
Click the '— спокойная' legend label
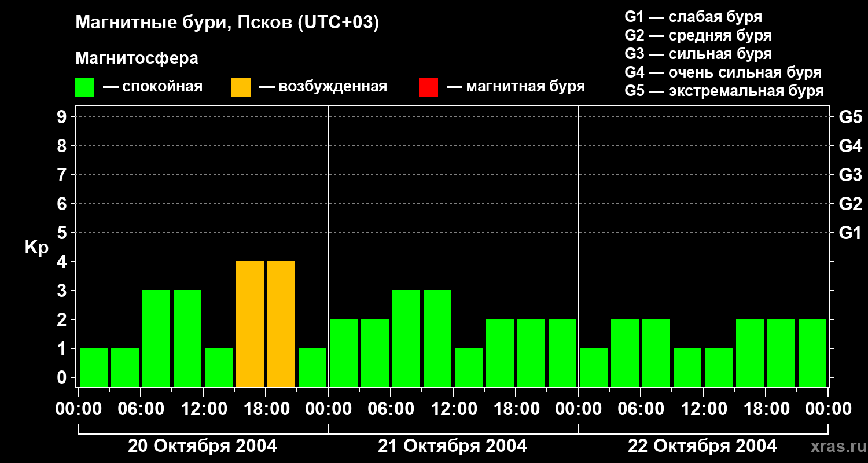point(153,87)
